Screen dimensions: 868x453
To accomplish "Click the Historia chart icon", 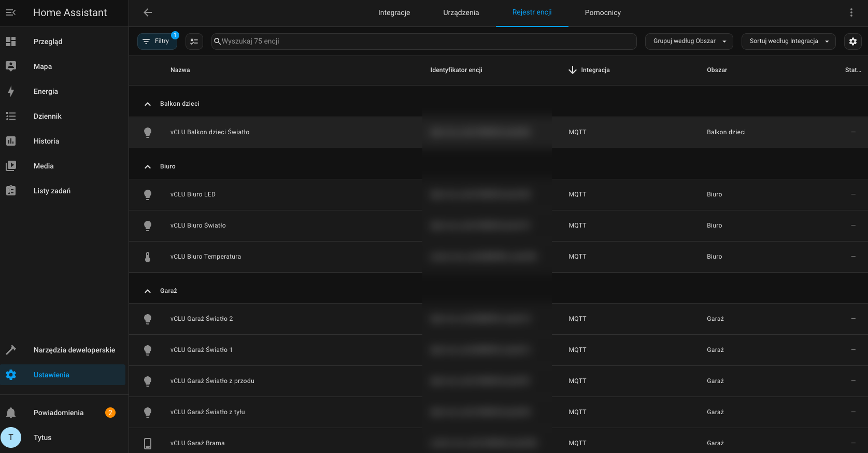I will pos(11,141).
